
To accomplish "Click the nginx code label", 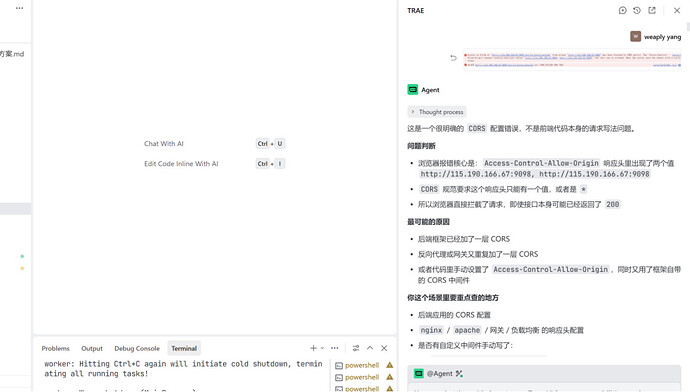I will coord(431,330).
